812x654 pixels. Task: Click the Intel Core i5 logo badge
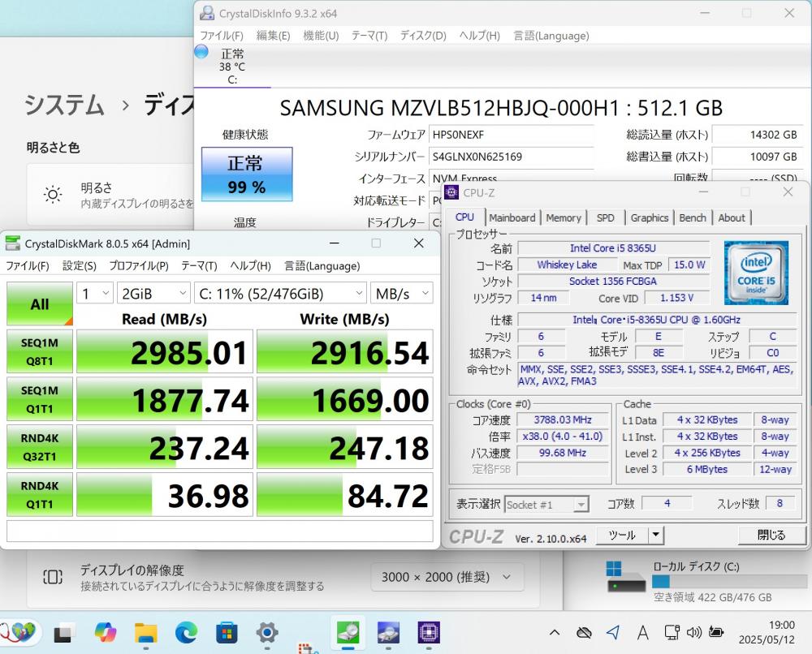click(756, 272)
